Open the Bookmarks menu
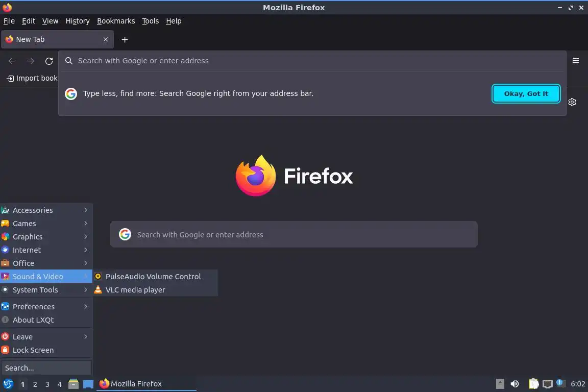 pos(116,21)
